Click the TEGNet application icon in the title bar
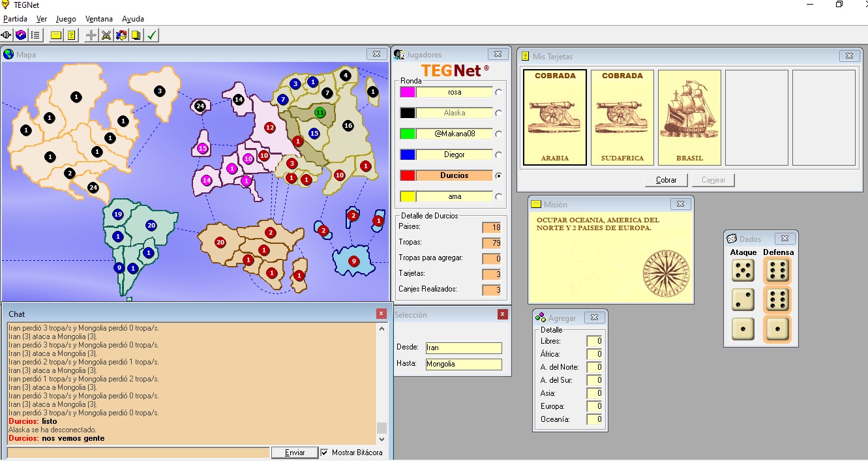868x461 pixels. (x=6, y=5)
